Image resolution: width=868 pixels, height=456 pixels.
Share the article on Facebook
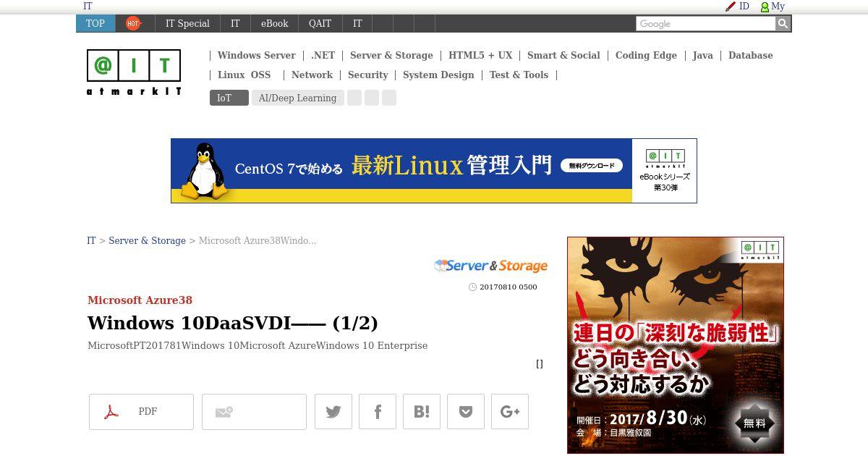[378, 412]
